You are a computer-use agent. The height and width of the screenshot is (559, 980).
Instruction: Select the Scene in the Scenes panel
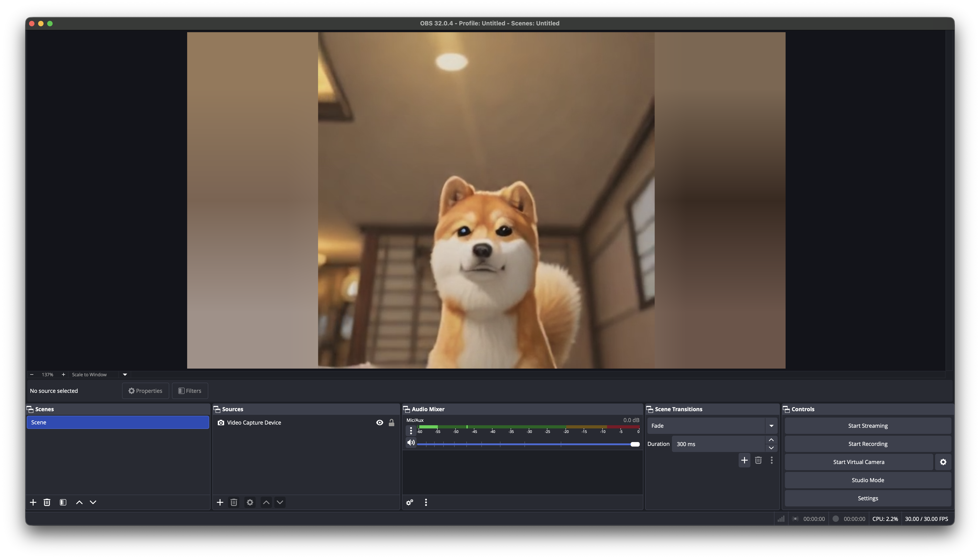(x=117, y=422)
